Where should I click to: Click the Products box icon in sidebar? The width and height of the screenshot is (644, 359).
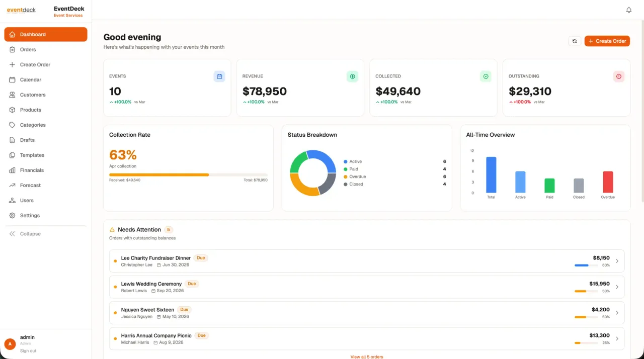12,110
